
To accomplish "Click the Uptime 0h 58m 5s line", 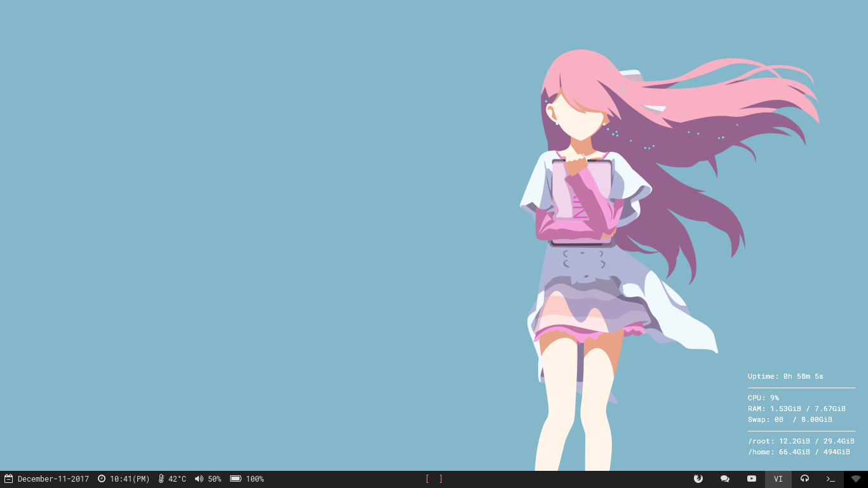I will click(x=785, y=376).
